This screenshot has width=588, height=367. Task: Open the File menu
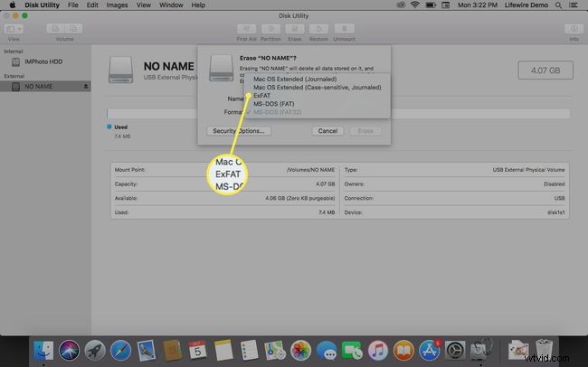pyautogui.click(x=72, y=5)
